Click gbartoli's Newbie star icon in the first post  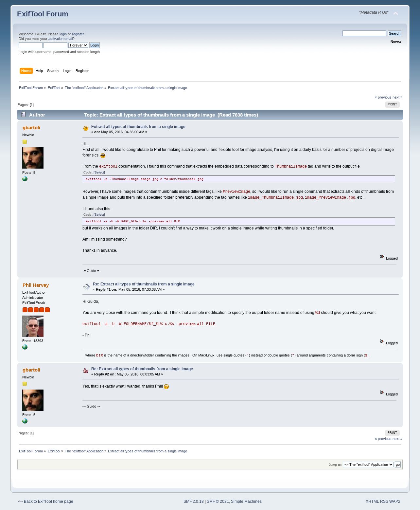pyautogui.click(x=25, y=142)
